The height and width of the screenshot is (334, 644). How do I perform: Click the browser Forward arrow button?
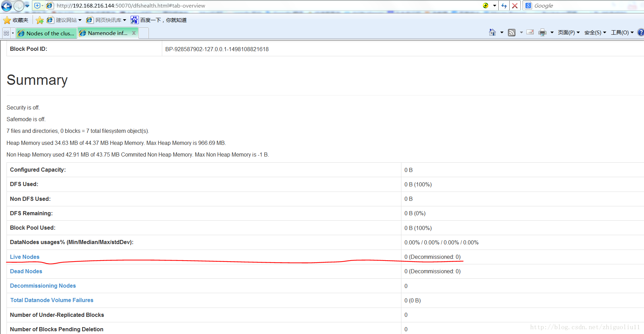pyautogui.click(x=19, y=6)
